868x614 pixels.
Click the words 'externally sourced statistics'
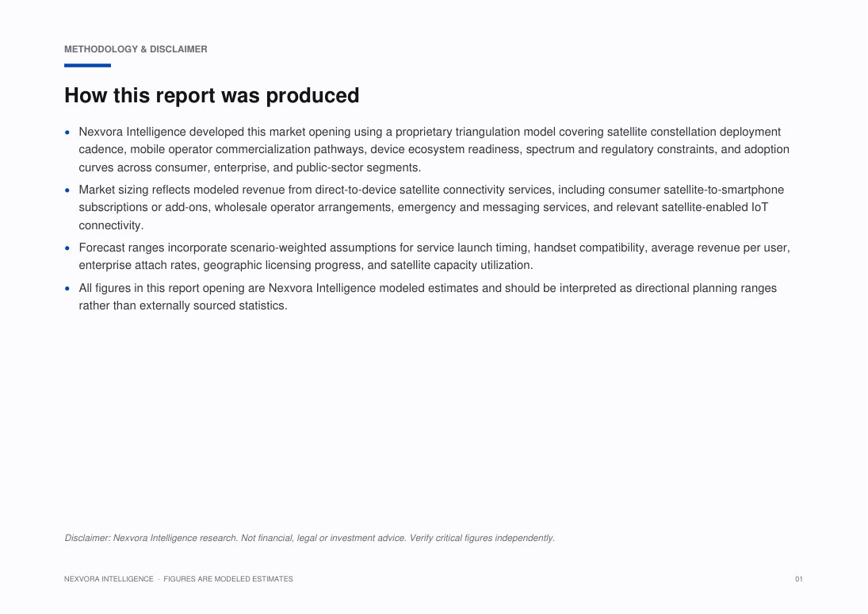[212, 306]
